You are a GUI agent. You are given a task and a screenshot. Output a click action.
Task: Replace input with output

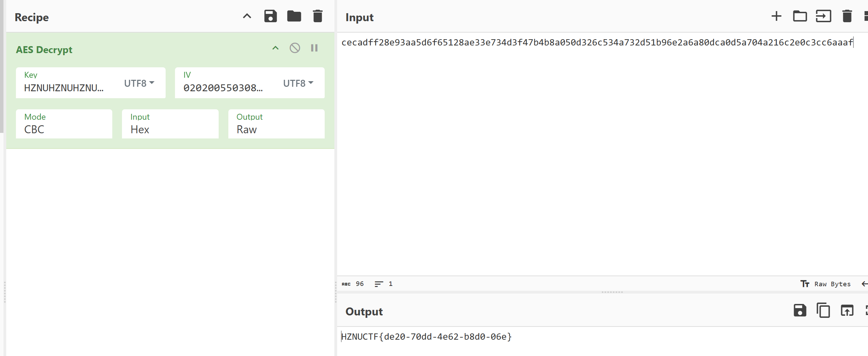coord(847,311)
